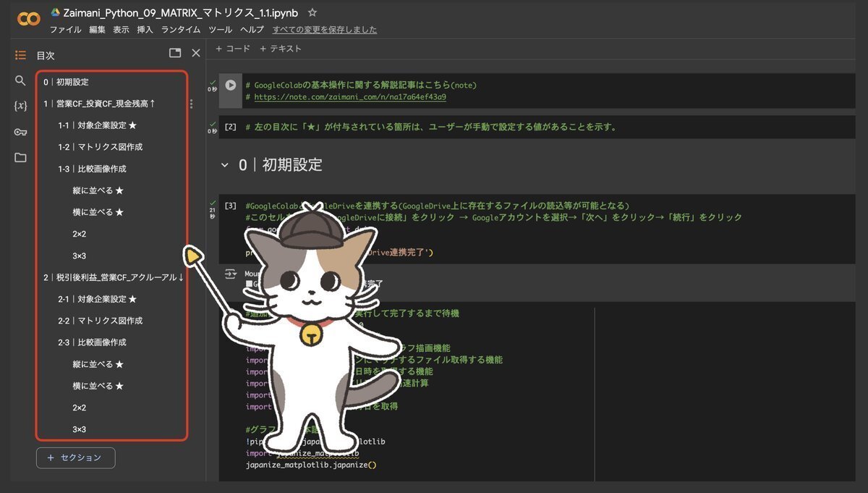
Task: Select 縦に並べる ★ under section 2-3
Action: pos(98,364)
